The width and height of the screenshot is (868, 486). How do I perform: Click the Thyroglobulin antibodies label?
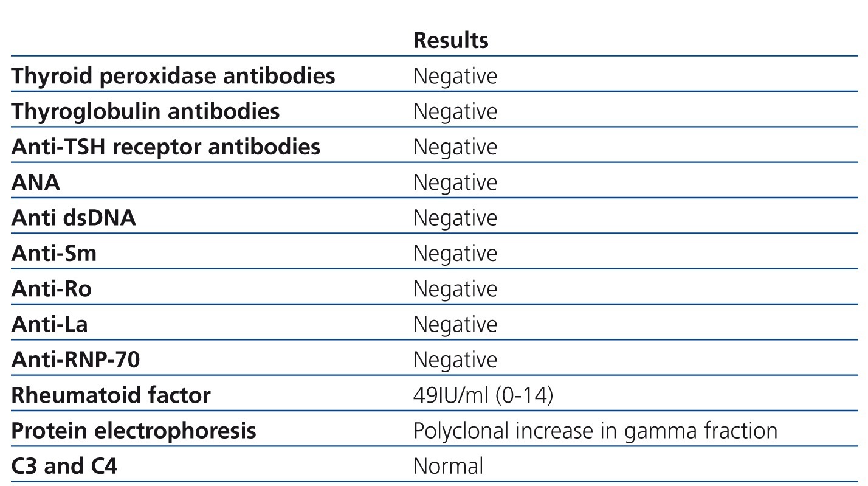146,111
